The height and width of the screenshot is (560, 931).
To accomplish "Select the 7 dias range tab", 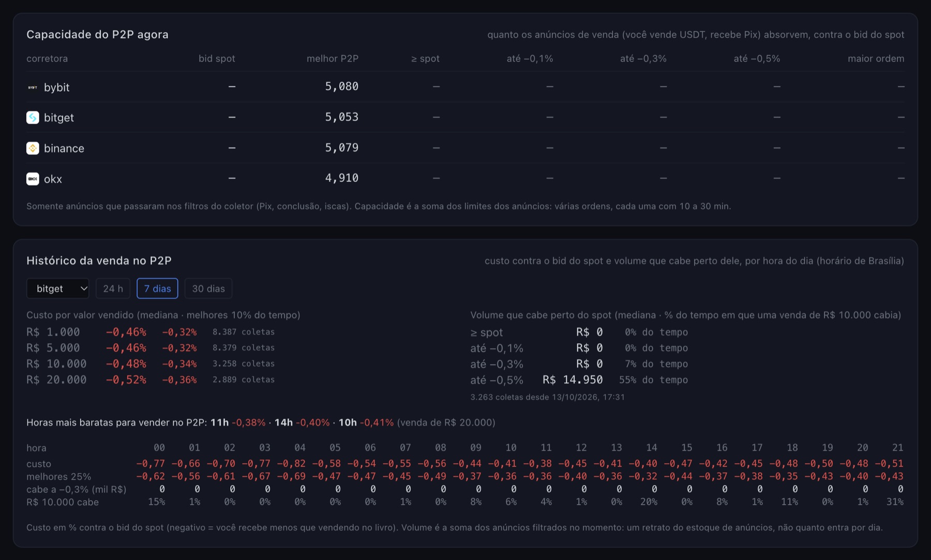I will (x=157, y=289).
